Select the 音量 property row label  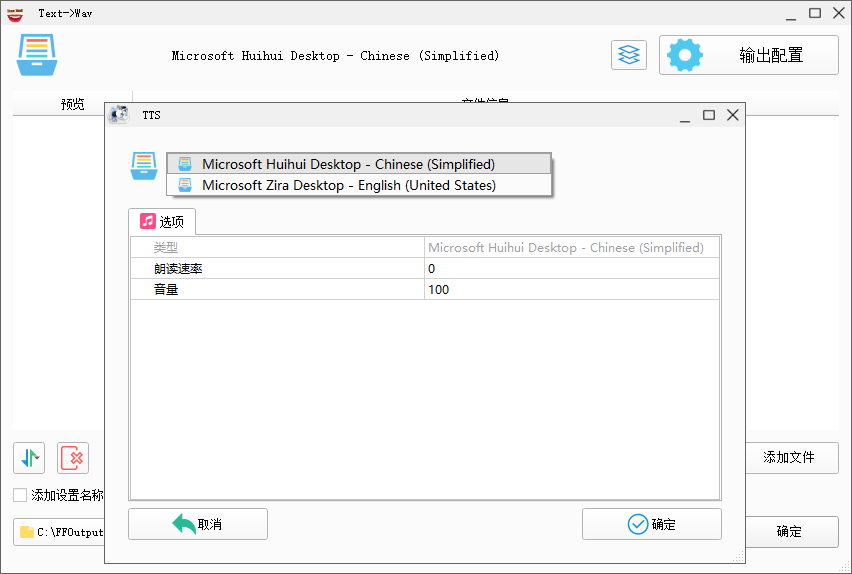166,290
